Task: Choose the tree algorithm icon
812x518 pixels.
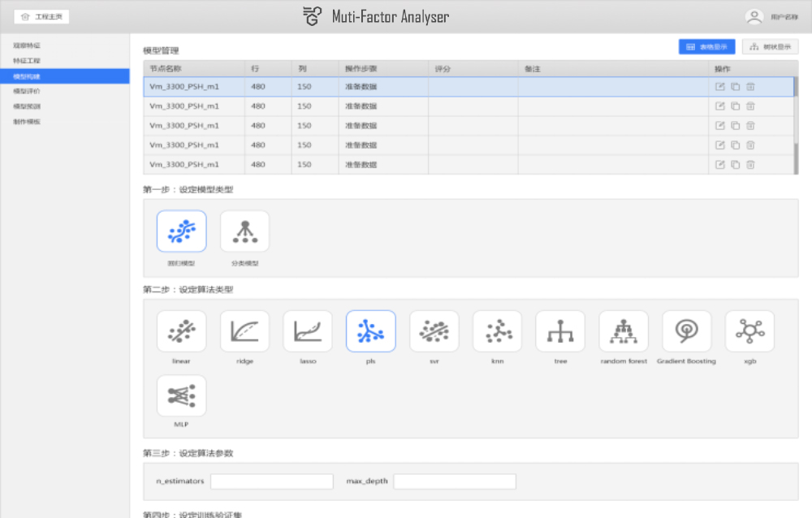Action: coord(560,331)
